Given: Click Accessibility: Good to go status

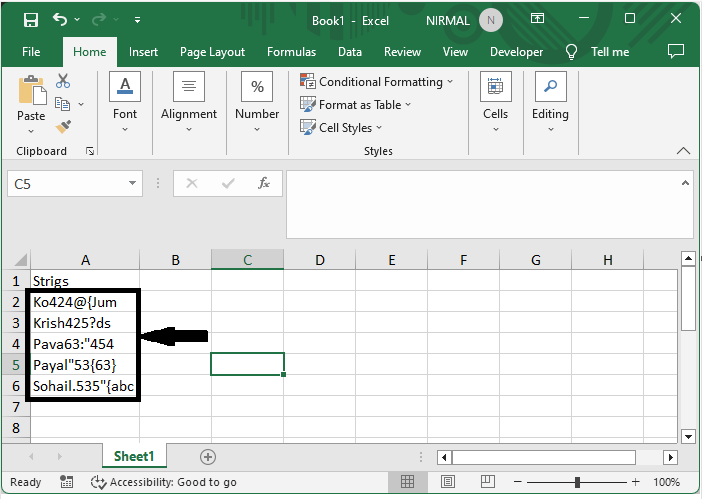Looking at the screenshot, I should [163, 482].
